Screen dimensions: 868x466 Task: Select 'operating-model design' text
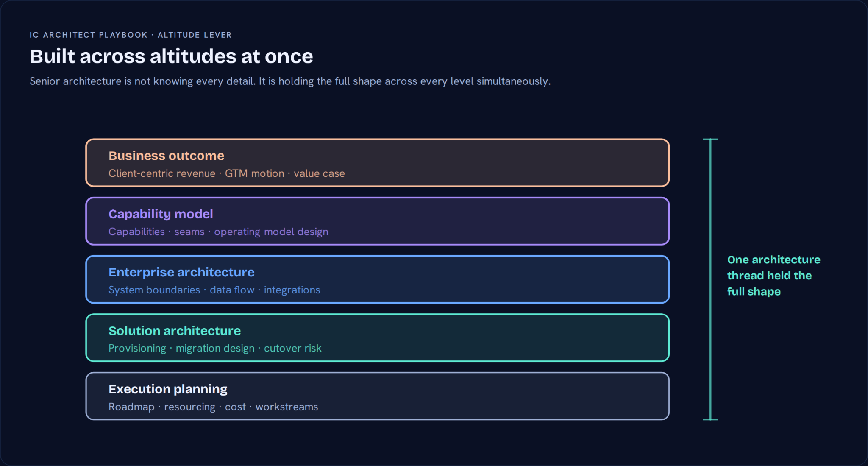click(x=271, y=232)
